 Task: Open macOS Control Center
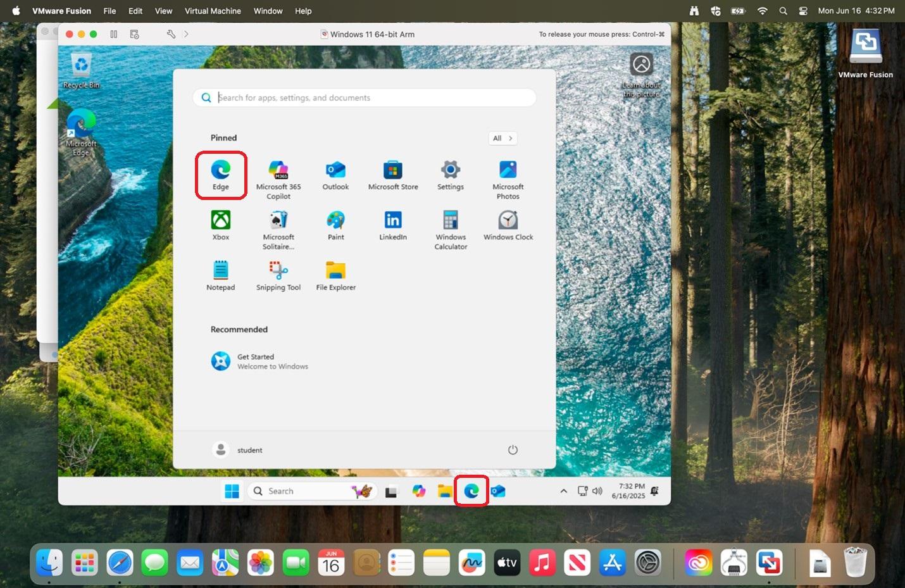click(803, 11)
